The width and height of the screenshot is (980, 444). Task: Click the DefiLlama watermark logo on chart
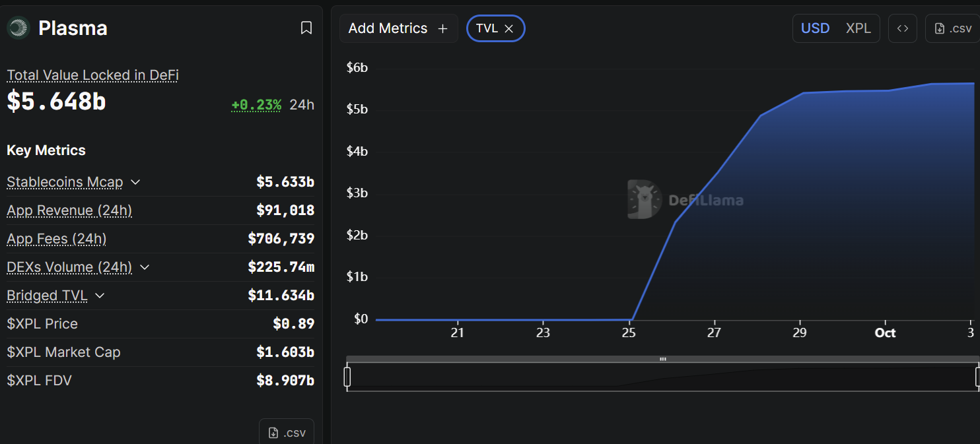pyautogui.click(x=645, y=199)
